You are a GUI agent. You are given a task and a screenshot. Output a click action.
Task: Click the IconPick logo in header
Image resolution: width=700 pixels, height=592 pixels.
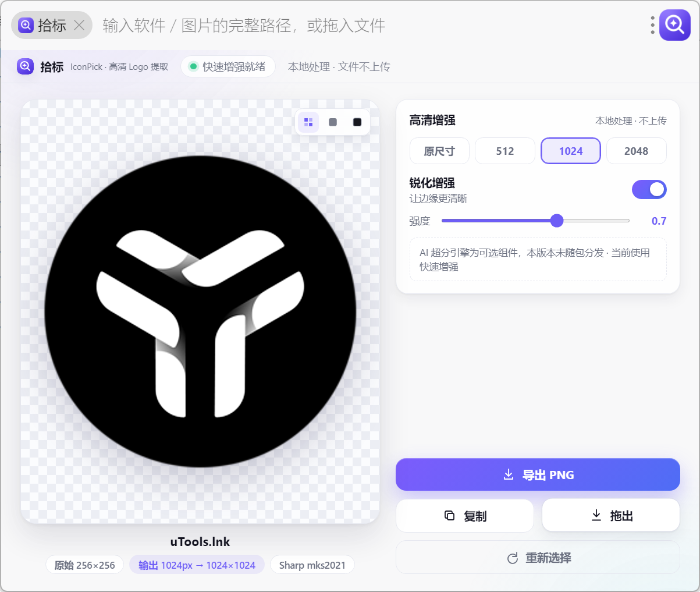tap(26, 66)
